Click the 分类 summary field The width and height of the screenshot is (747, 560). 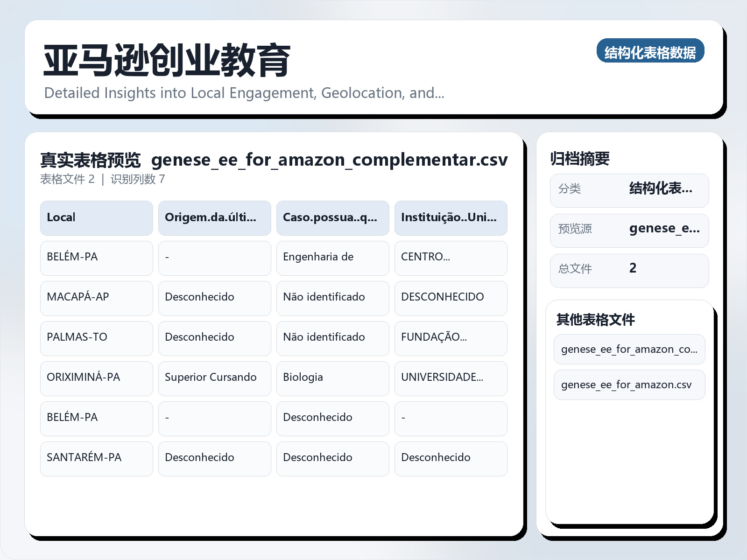pos(629,190)
